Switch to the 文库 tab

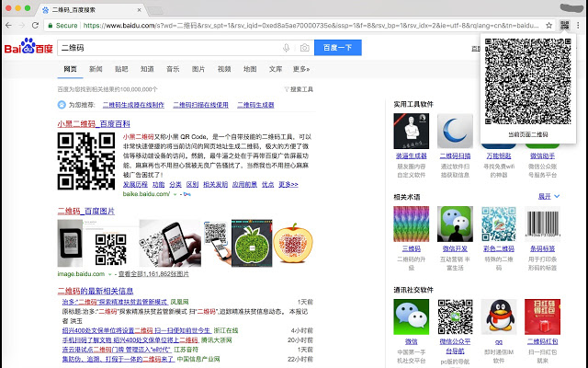276,69
